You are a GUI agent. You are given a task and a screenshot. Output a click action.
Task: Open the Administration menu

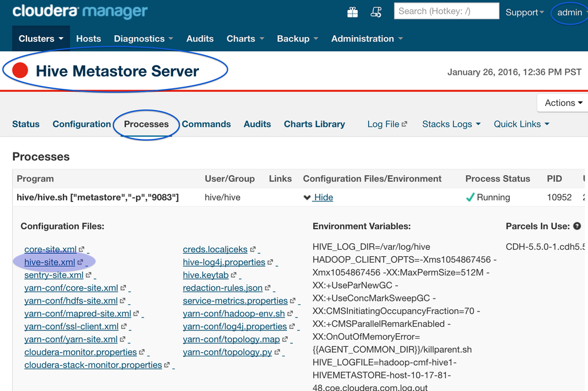[367, 39]
